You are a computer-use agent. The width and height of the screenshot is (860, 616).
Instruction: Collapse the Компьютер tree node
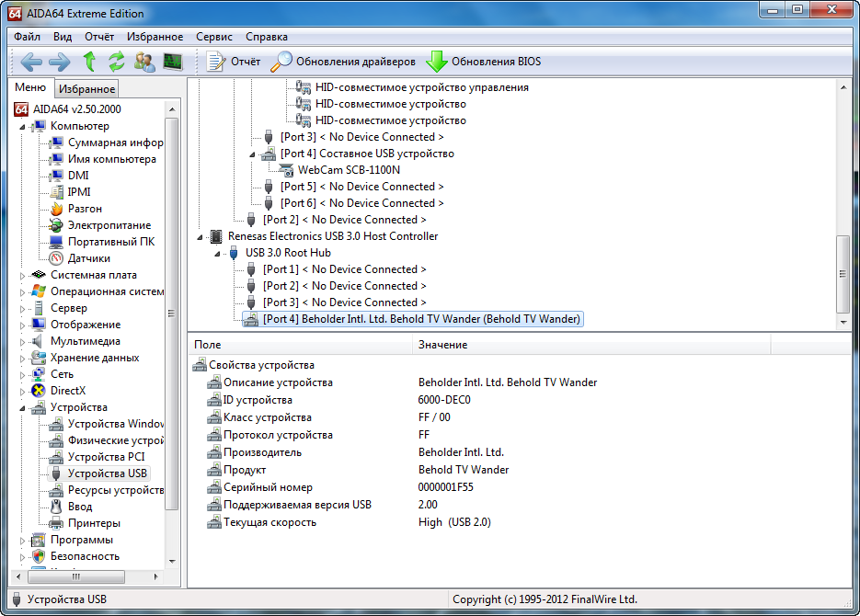point(24,126)
